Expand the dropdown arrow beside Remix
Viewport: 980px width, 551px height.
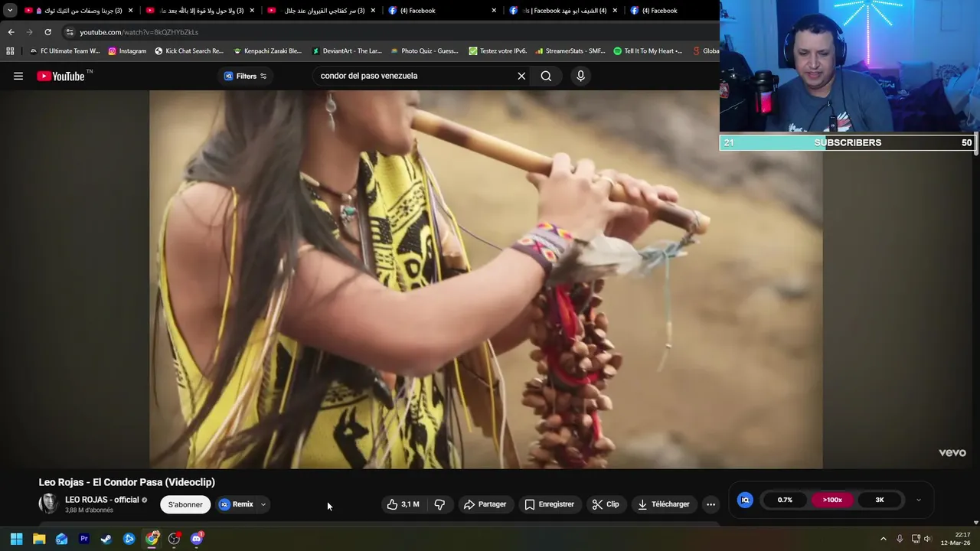coord(263,504)
